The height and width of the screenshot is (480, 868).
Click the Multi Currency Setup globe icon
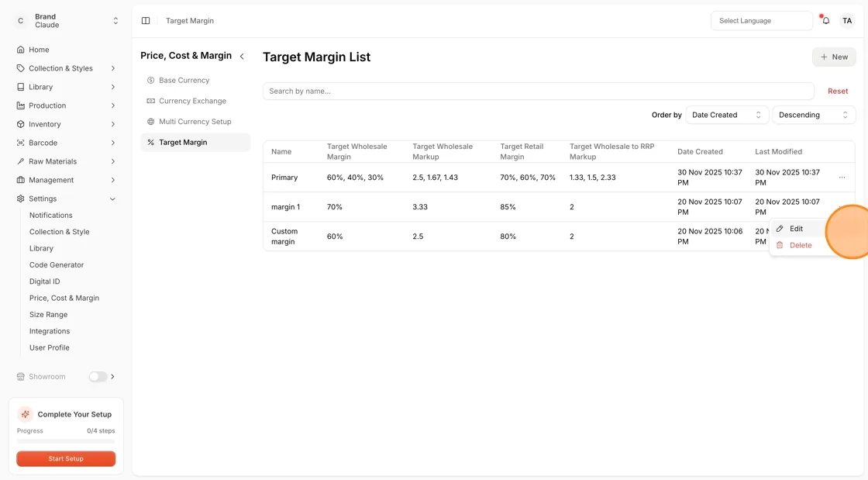click(150, 121)
